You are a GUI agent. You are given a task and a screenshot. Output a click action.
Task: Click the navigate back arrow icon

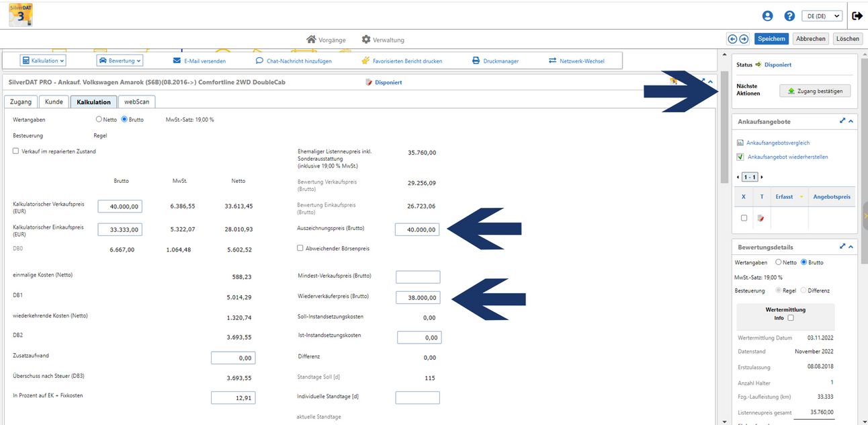(x=732, y=39)
